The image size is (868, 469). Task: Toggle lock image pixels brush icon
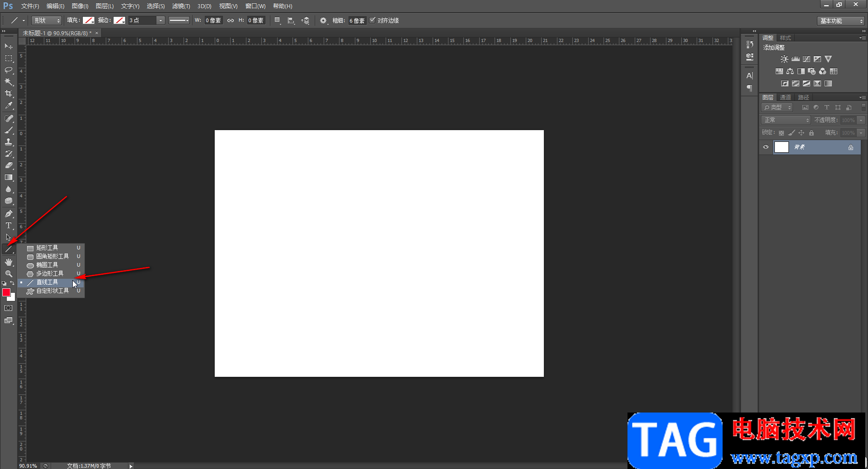click(x=791, y=133)
